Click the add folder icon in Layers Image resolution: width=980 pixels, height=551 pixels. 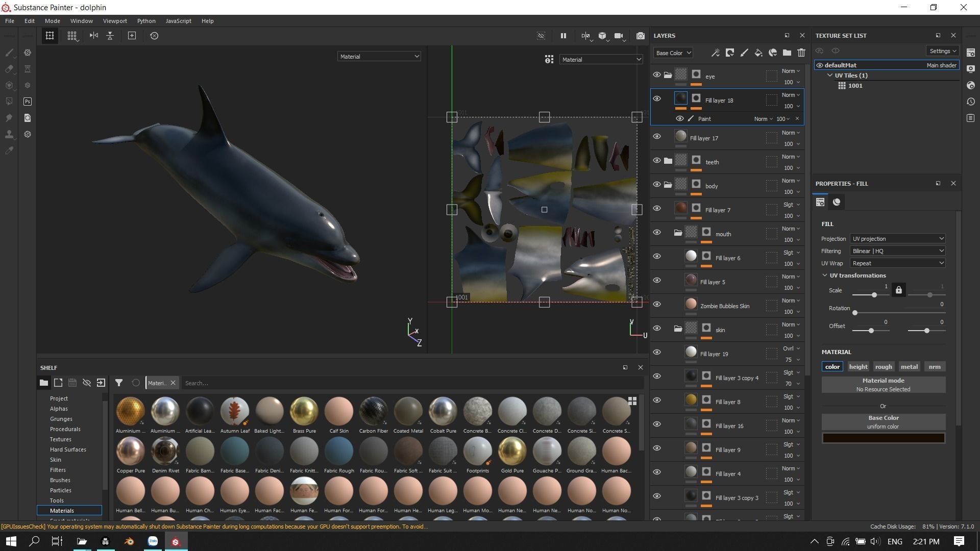click(x=787, y=53)
